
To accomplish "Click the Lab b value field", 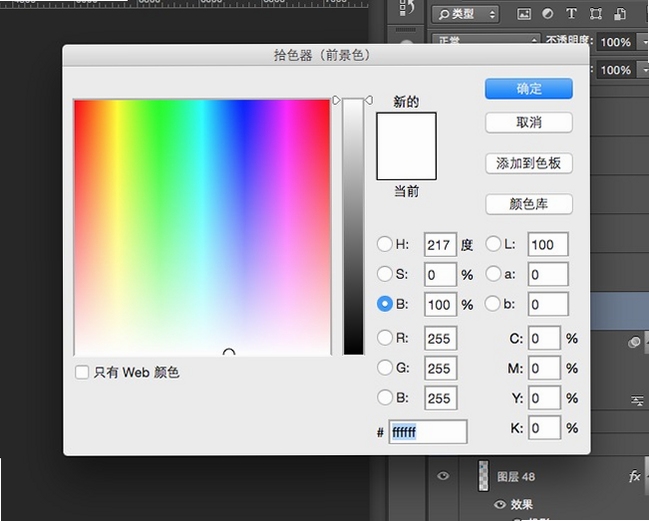I will click(x=548, y=305).
